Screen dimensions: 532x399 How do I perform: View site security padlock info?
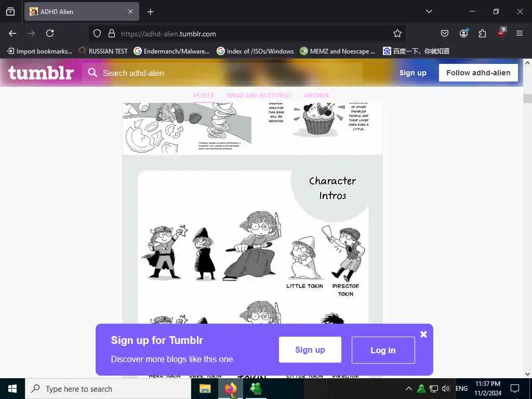(x=112, y=34)
